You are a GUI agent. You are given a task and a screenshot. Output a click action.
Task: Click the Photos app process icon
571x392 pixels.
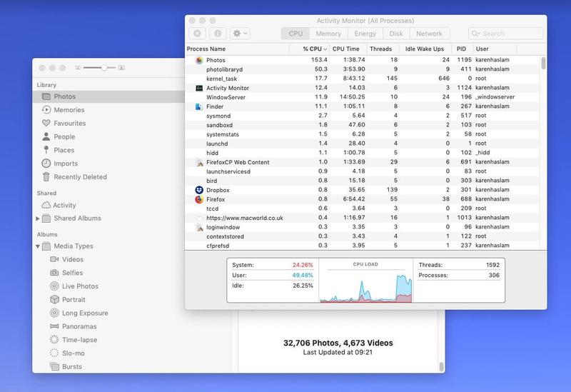(x=199, y=60)
